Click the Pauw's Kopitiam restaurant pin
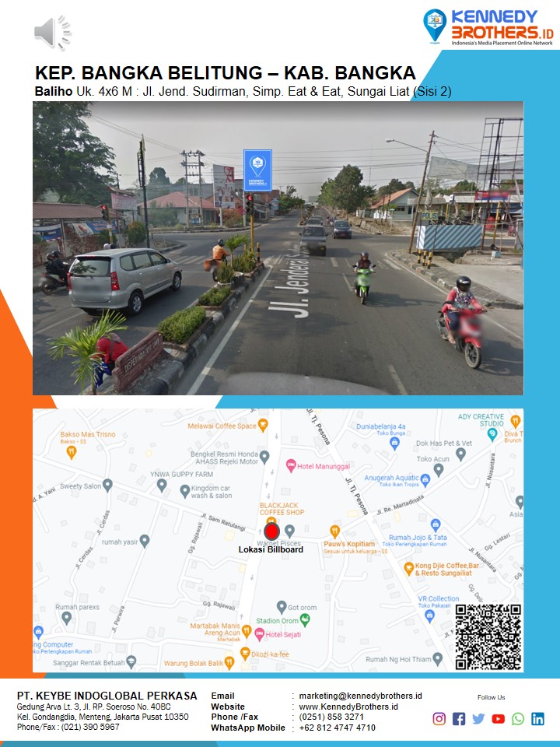Image resolution: width=560 pixels, height=747 pixels. 334,531
